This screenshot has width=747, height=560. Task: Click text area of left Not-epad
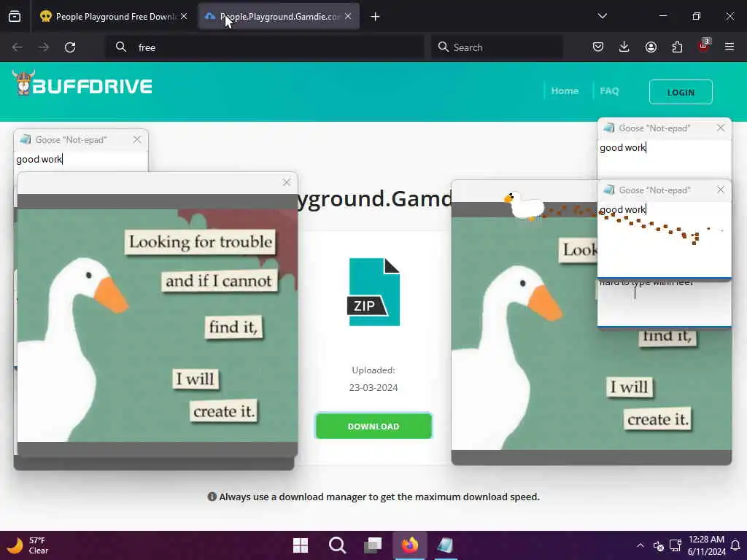click(81, 160)
